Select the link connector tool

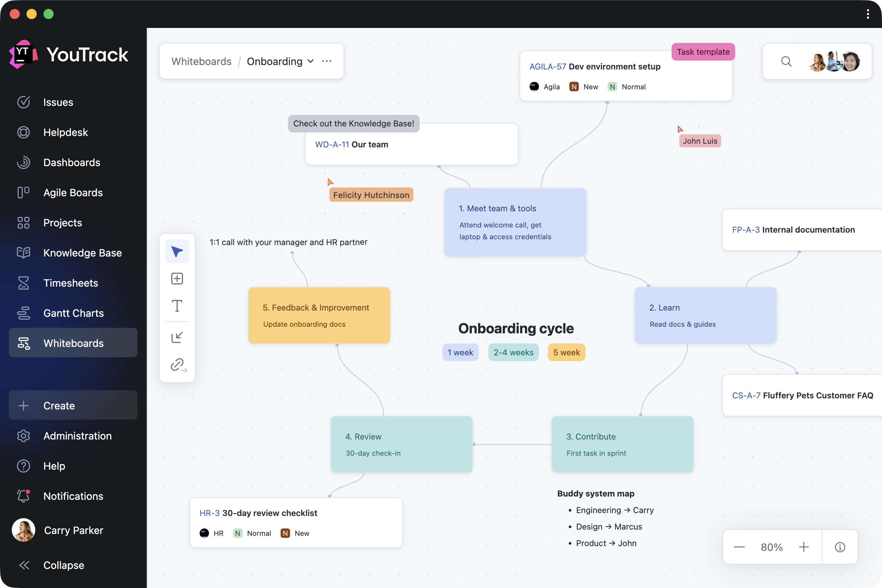coord(178,365)
